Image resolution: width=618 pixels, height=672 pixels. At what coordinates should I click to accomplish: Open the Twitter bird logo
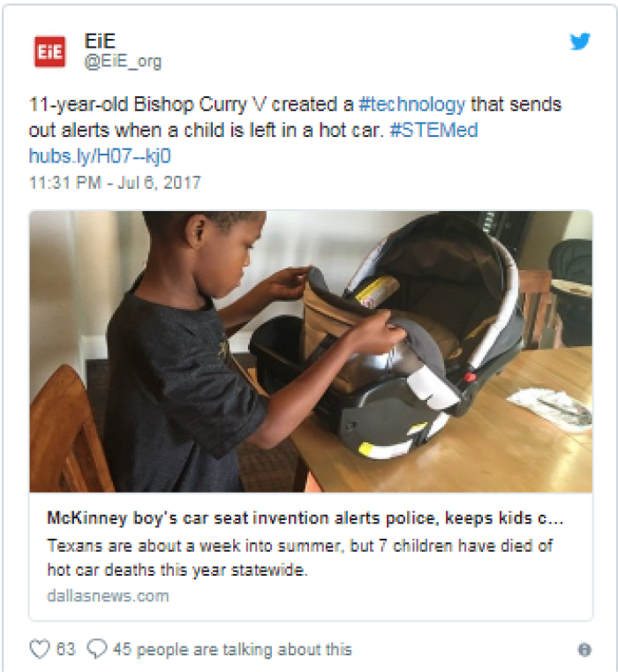(580, 42)
